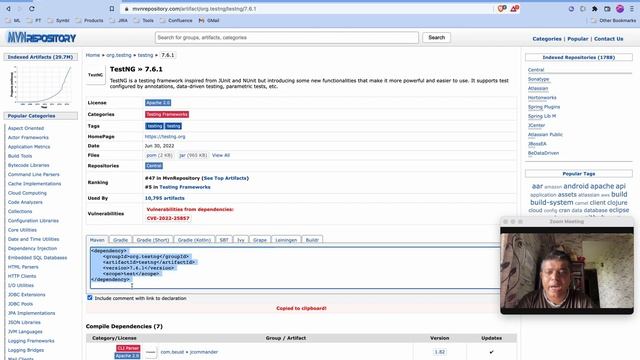Switch to the SBT tab
The width and height of the screenshot is (640, 360).
pos(224,240)
